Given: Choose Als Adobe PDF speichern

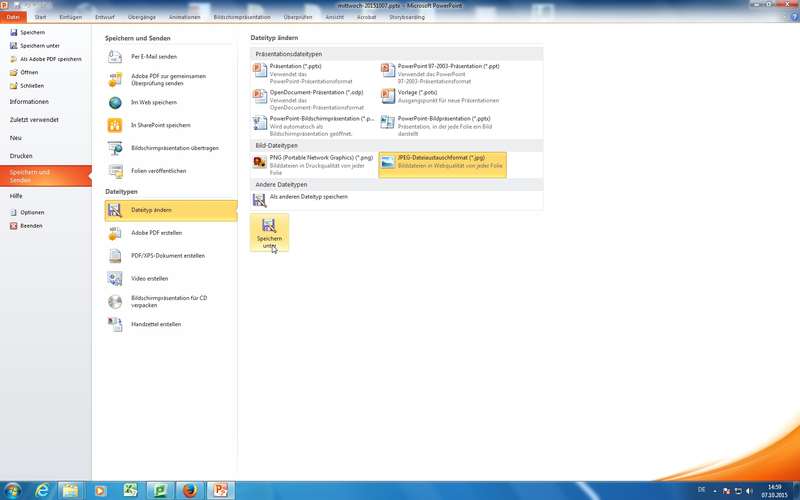Looking at the screenshot, I should (x=45, y=59).
